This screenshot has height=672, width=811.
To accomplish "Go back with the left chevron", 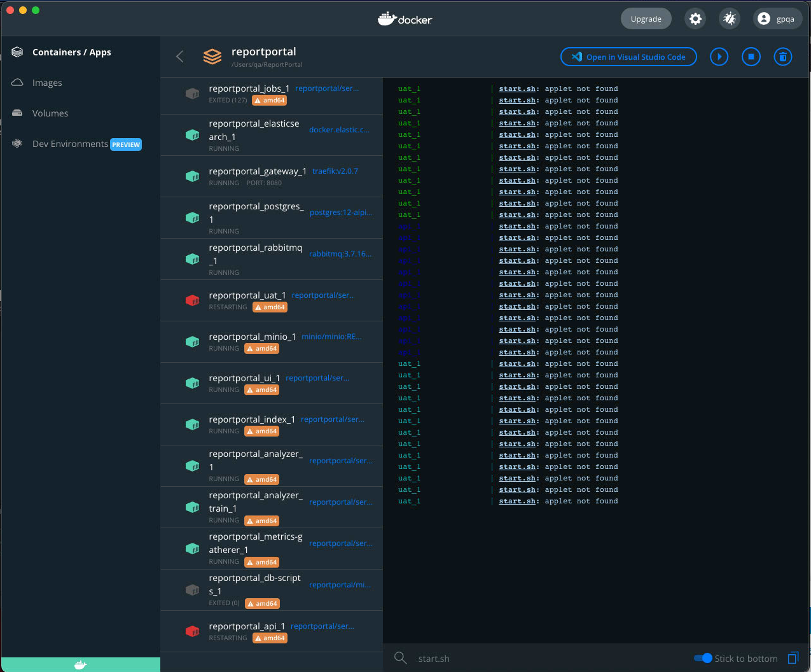I will click(x=180, y=57).
